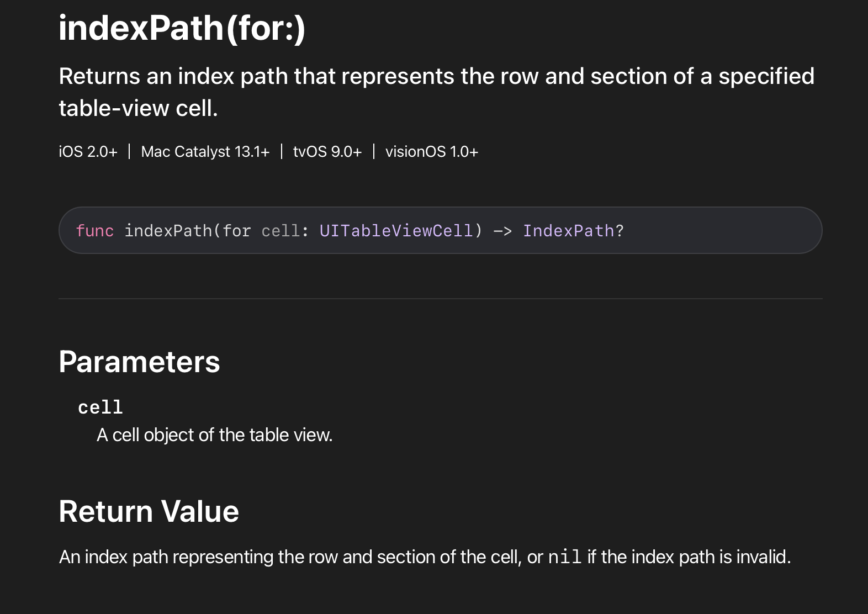Click the Return Value section heading
Screen dimensions: 868x614
(x=149, y=511)
